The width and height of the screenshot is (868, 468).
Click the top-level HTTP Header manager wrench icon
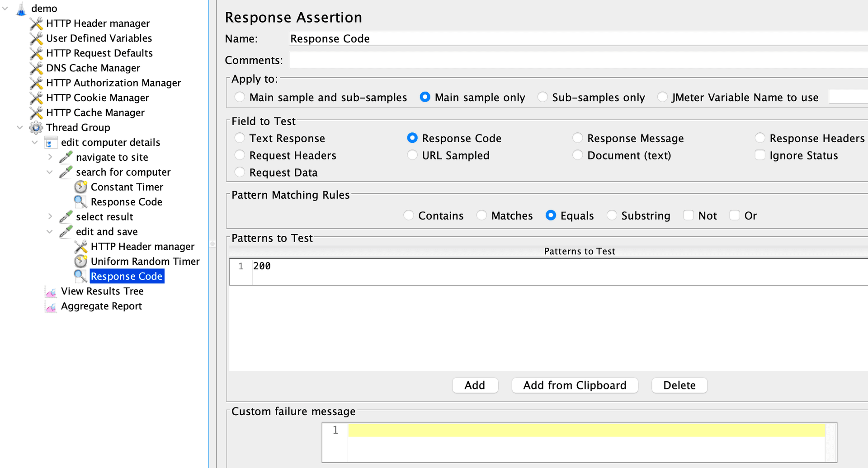coord(36,23)
